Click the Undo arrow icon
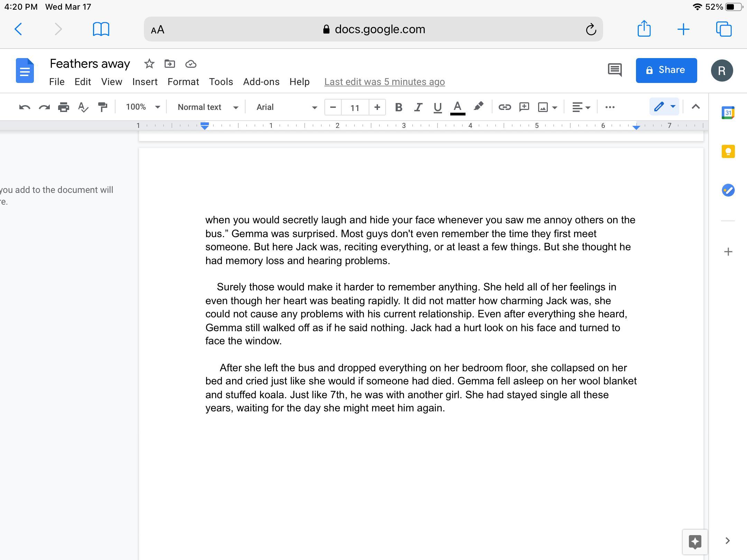Screen dimensions: 747x560 24,107
